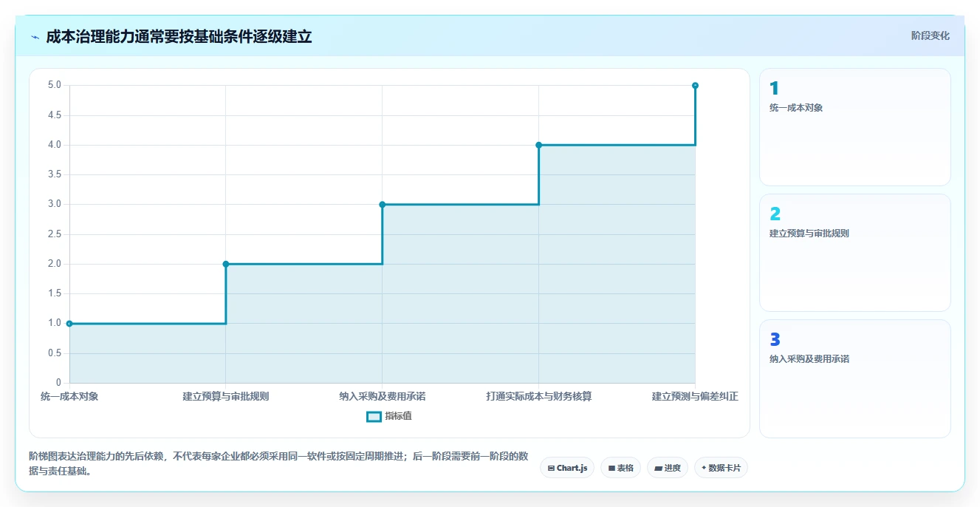The width and height of the screenshot is (980, 507).
Task: Click the y-axis label 0.5
Action: (x=55, y=353)
